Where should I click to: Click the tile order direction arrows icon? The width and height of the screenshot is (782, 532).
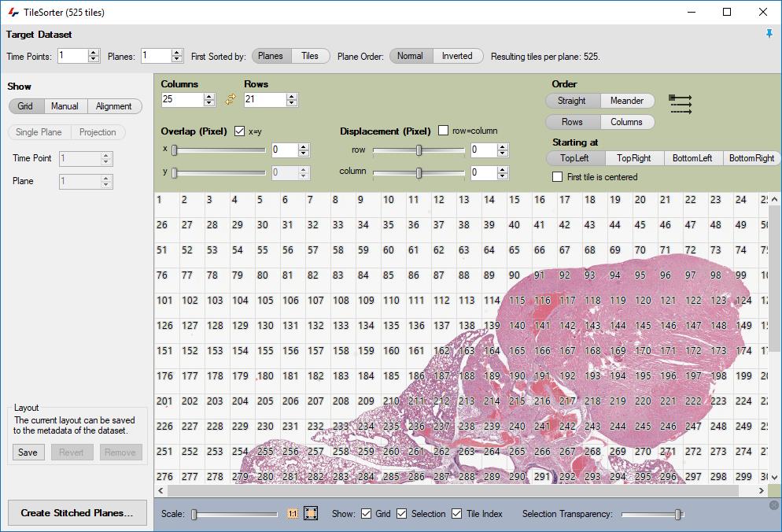(x=681, y=105)
